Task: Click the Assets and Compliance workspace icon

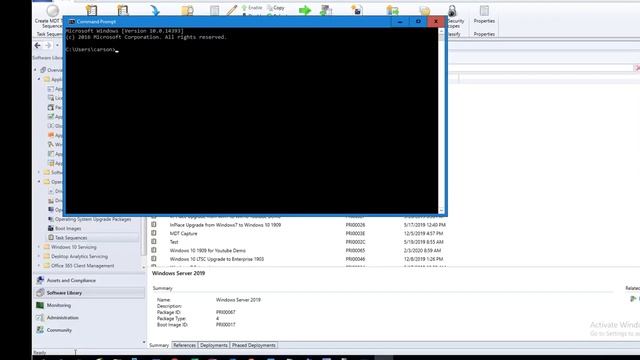Action: 40,280
